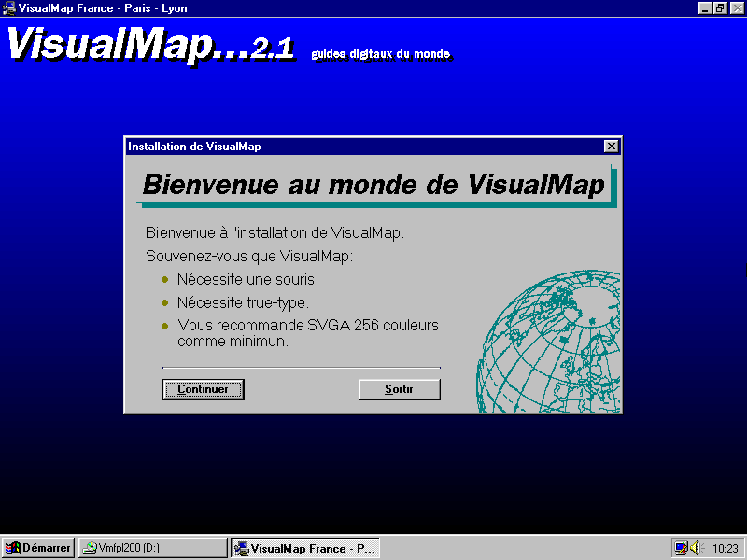Click the 'Bienvenue au monde de VisualMap' heading

373,184
